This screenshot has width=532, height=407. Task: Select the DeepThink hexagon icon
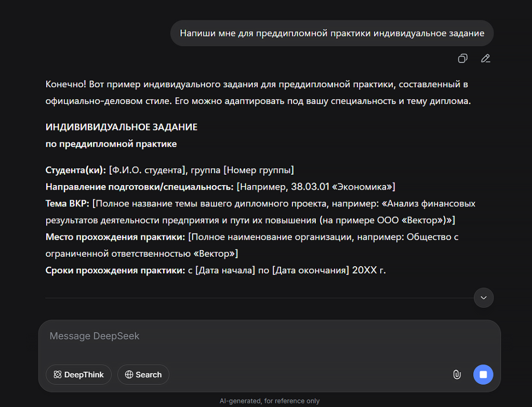(x=57, y=374)
